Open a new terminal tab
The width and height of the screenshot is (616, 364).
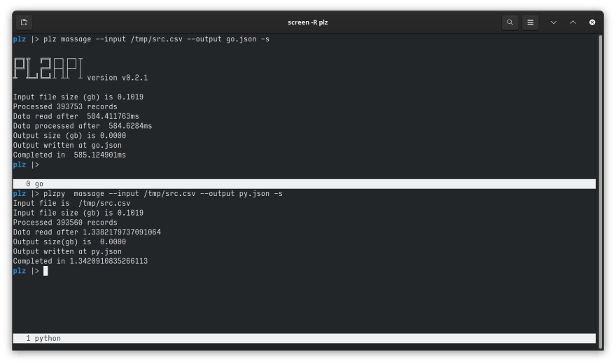(24, 22)
